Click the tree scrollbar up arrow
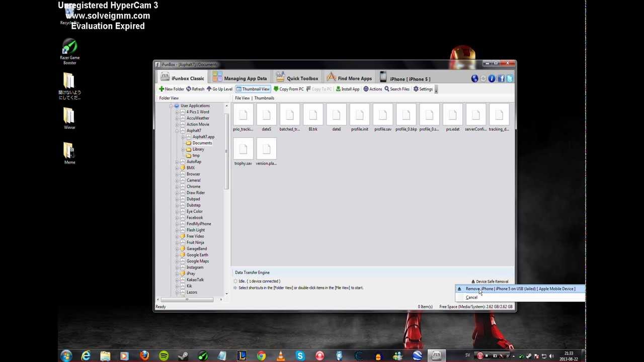This screenshot has width=644, height=362. (226, 106)
